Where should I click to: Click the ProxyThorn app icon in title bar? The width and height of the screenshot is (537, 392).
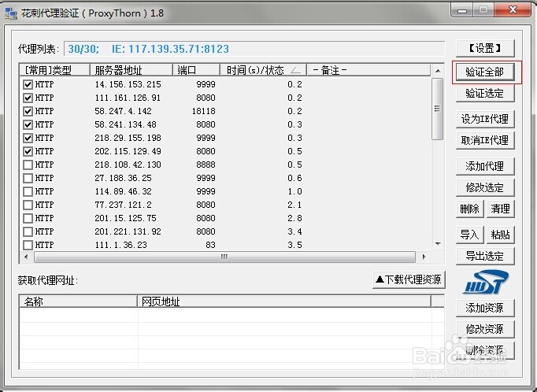pos(10,13)
